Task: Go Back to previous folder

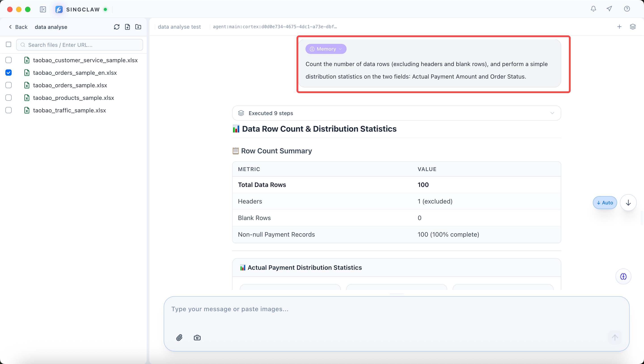Action: pos(18,27)
